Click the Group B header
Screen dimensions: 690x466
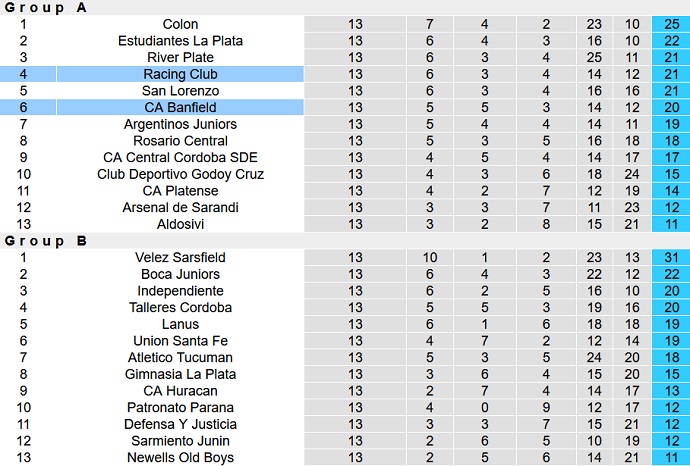(45, 241)
